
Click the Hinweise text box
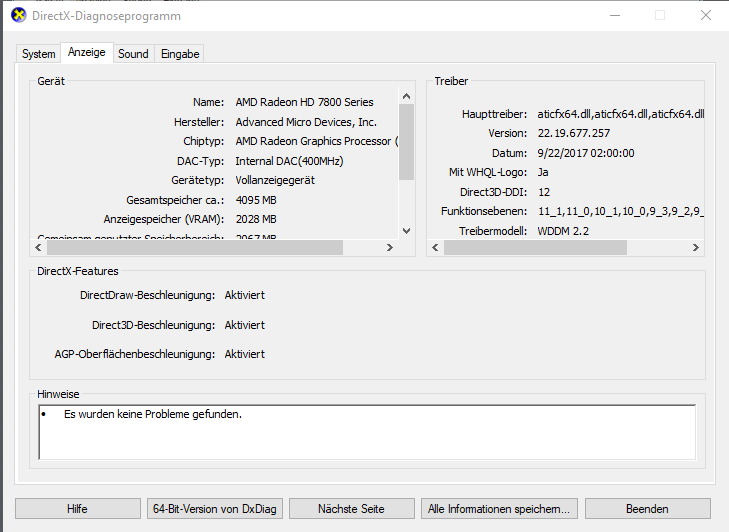pos(367,432)
